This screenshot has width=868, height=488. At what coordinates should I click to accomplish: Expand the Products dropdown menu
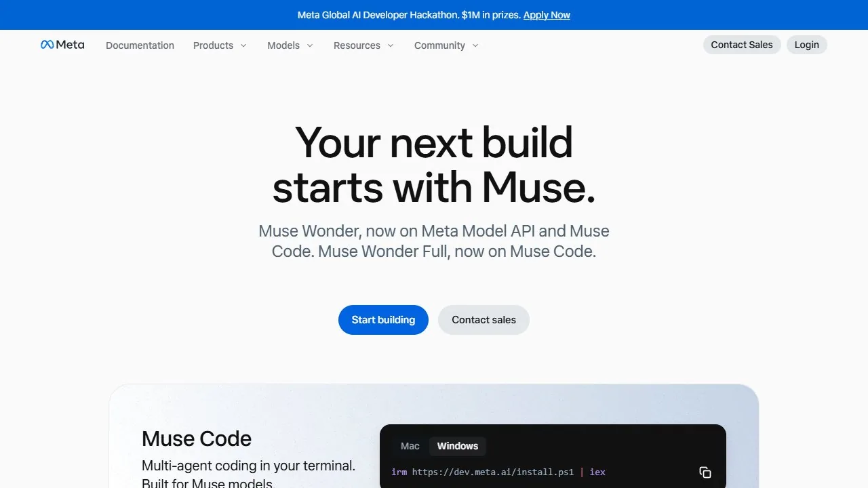(220, 45)
